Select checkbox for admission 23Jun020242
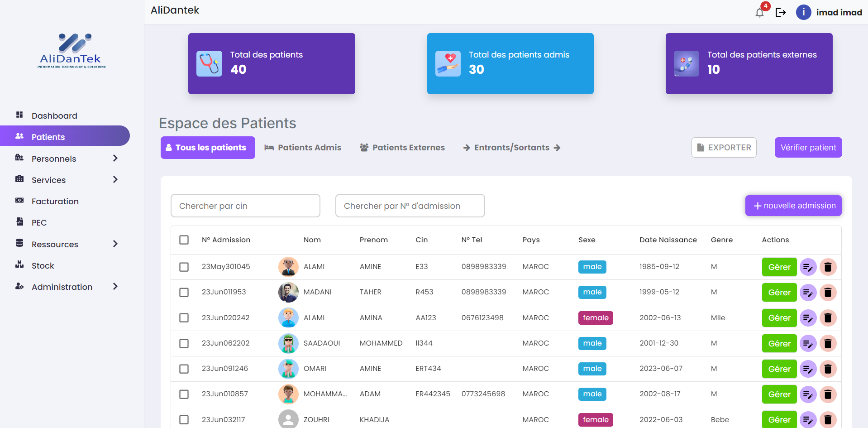The width and height of the screenshot is (868, 428). [184, 318]
